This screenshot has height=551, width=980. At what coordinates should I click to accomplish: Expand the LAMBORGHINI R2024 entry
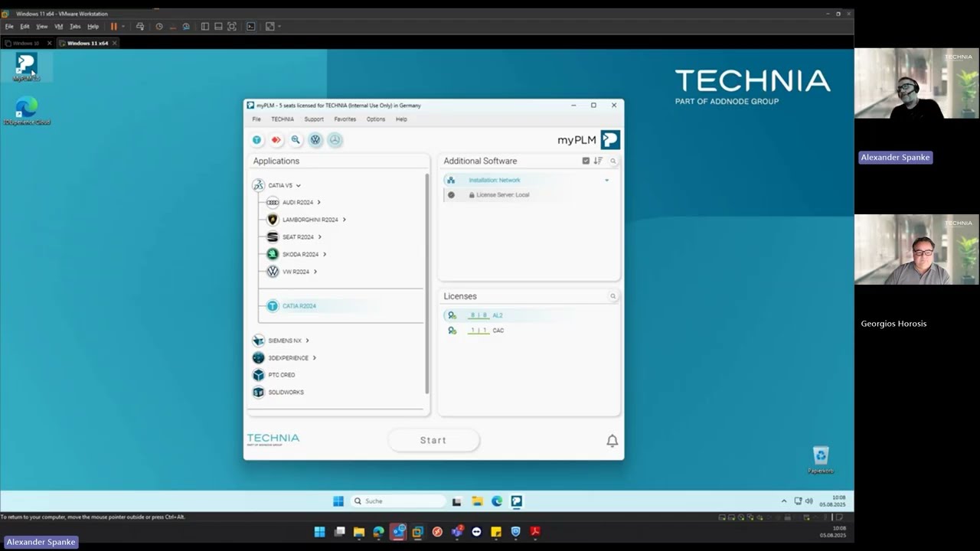(x=344, y=220)
